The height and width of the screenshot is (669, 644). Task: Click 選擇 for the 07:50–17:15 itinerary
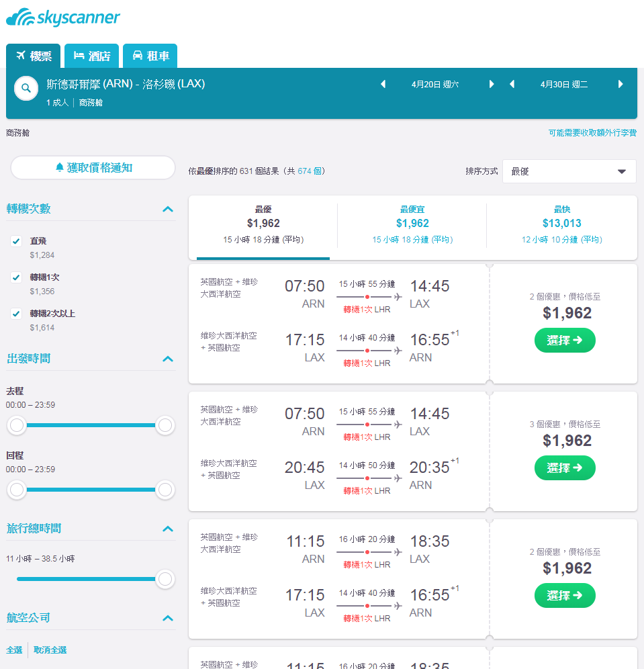click(x=565, y=340)
